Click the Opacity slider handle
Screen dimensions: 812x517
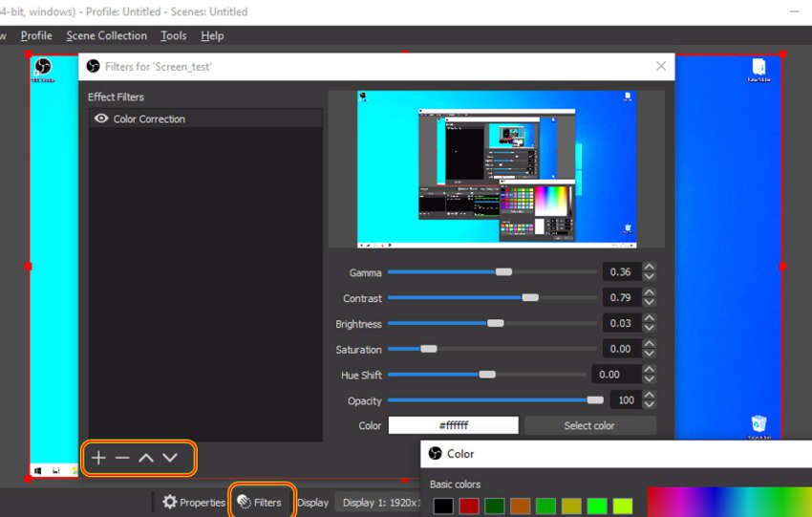pos(595,399)
